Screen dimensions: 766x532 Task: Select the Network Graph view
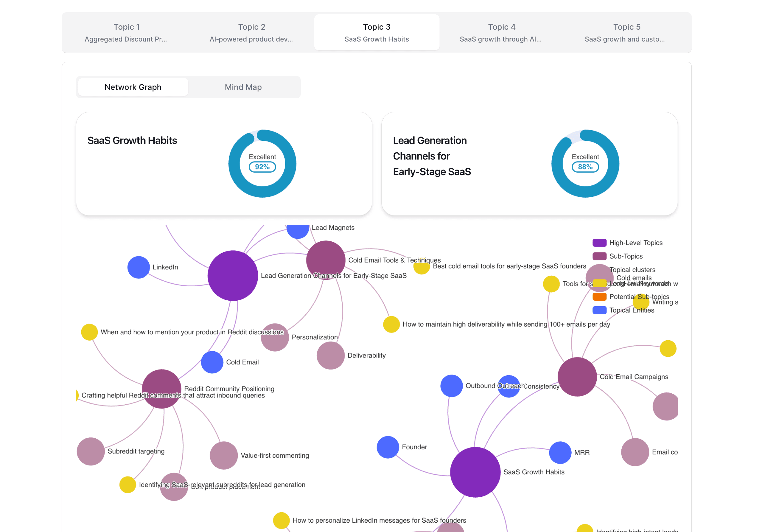[133, 87]
